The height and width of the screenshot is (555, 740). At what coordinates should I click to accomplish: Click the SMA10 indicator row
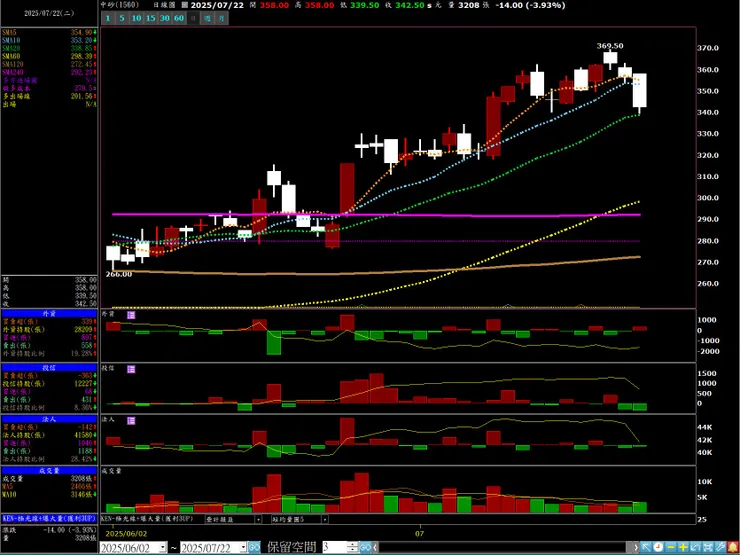pyautogui.click(x=49, y=40)
